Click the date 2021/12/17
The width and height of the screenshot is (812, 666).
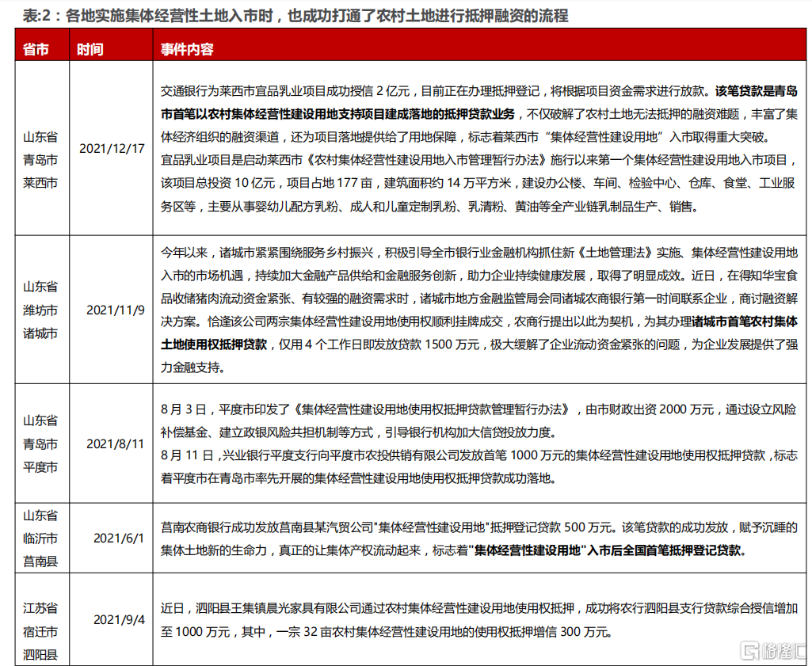[112, 149]
